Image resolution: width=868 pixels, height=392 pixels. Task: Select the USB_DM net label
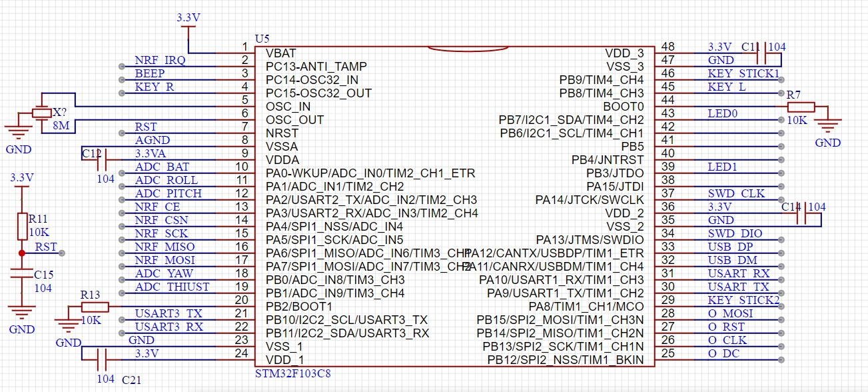click(x=732, y=260)
